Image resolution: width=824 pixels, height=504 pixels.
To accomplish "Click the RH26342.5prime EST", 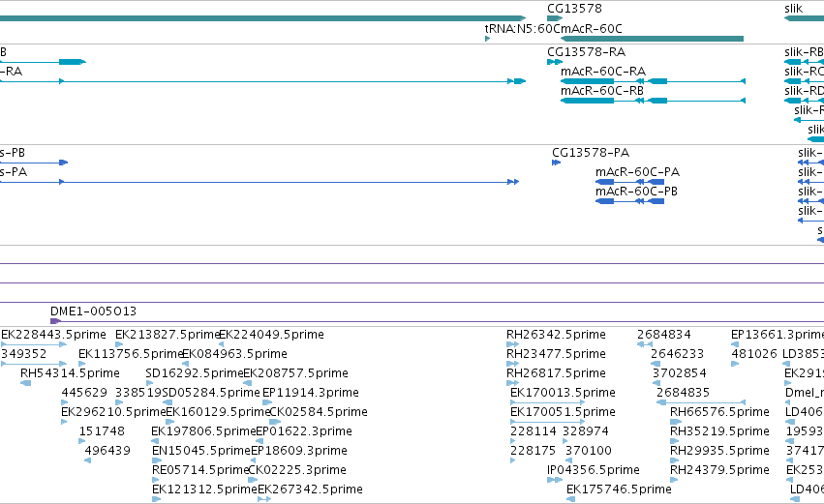I will (556, 335).
